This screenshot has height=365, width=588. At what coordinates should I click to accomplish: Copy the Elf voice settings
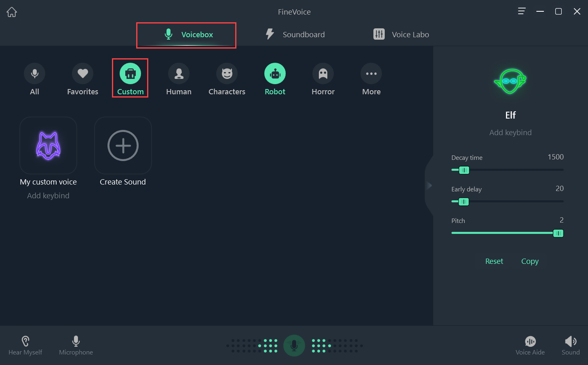[x=529, y=261]
